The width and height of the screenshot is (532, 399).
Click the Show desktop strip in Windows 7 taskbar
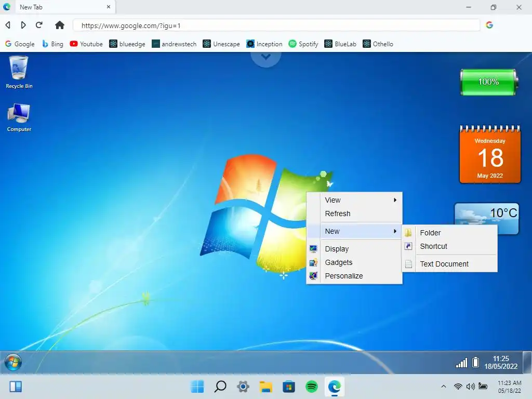527,362
